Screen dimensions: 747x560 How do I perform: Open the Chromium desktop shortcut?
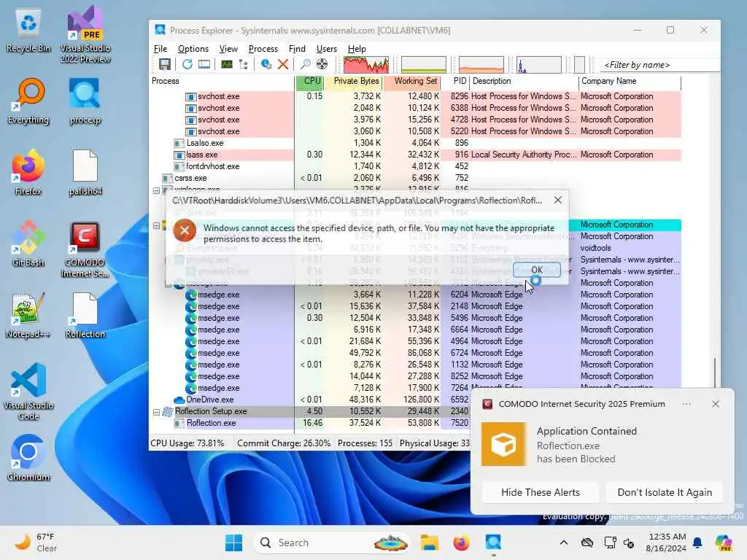point(28,458)
